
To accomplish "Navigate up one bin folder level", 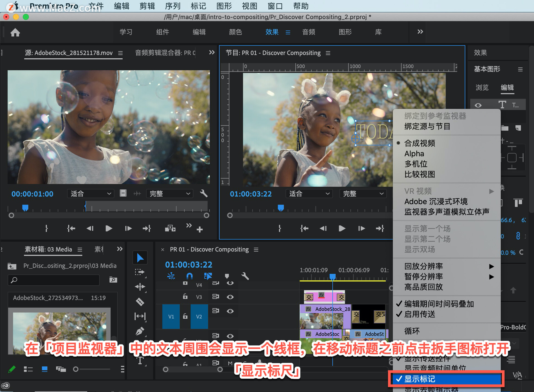I will (x=12, y=266).
